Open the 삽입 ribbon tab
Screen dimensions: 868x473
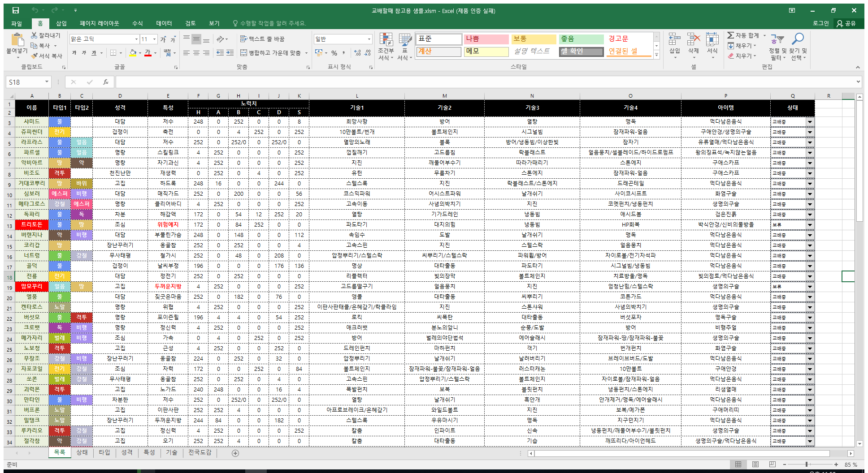(61, 23)
